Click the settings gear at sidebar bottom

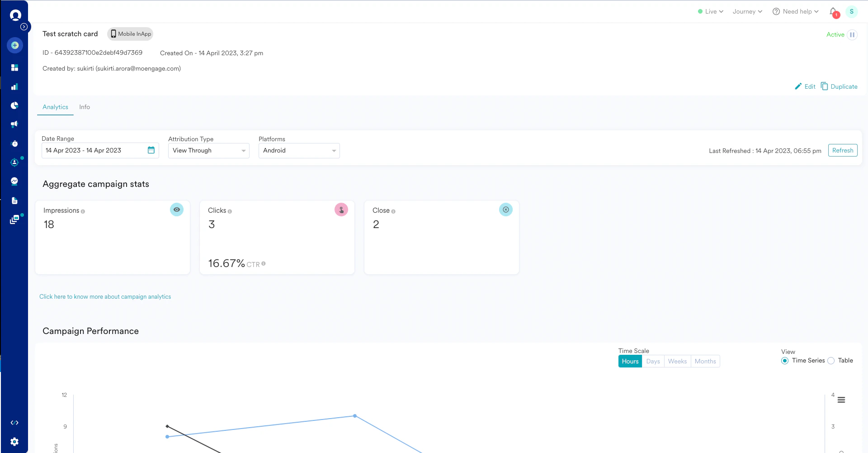[14, 442]
